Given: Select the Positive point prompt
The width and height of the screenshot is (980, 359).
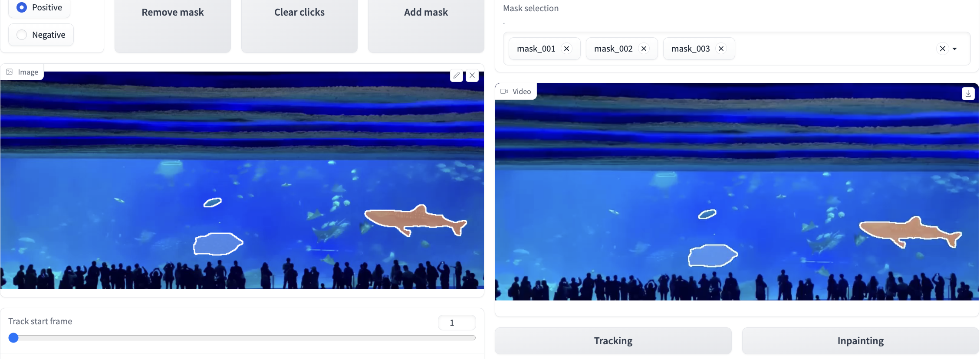Looking at the screenshot, I should tap(22, 7).
